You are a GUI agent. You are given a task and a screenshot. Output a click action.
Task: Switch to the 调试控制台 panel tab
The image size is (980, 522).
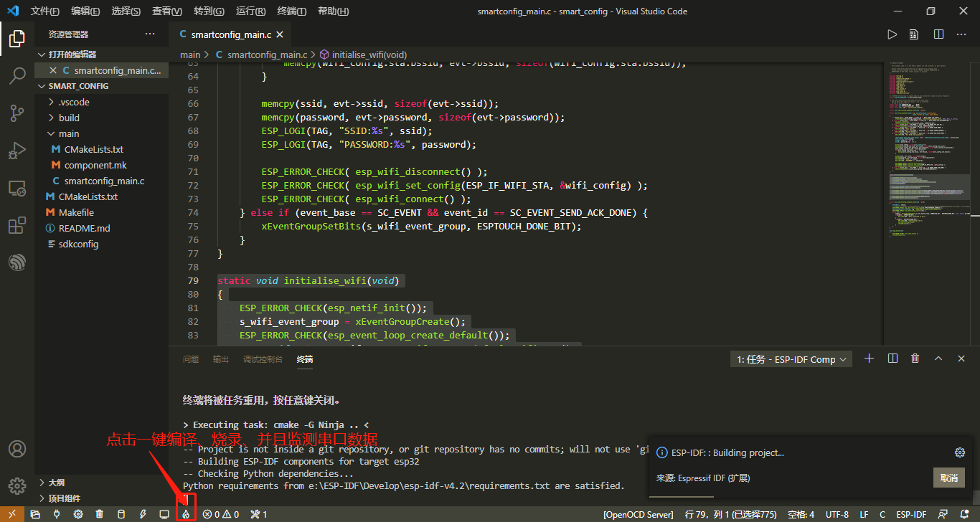click(263, 359)
